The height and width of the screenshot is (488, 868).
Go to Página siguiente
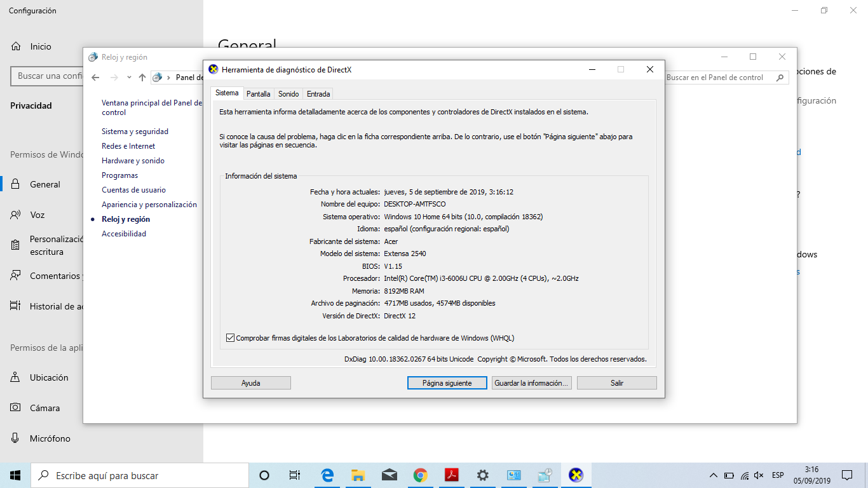[447, 383]
